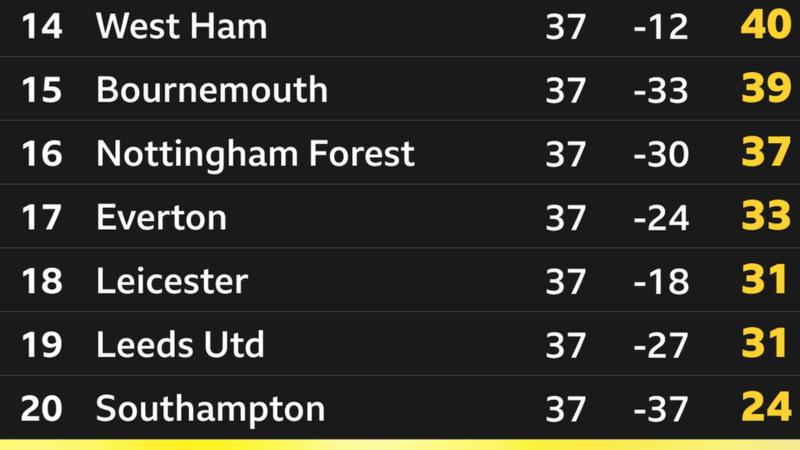The height and width of the screenshot is (450, 800).
Task: Click Southampton's 24 points total
Action: (x=766, y=407)
